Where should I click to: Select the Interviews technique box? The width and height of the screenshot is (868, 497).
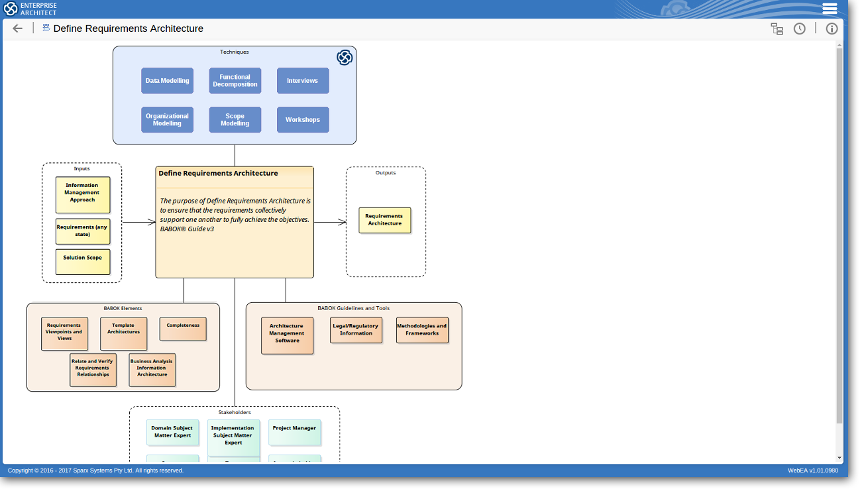[x=303, y=81]
